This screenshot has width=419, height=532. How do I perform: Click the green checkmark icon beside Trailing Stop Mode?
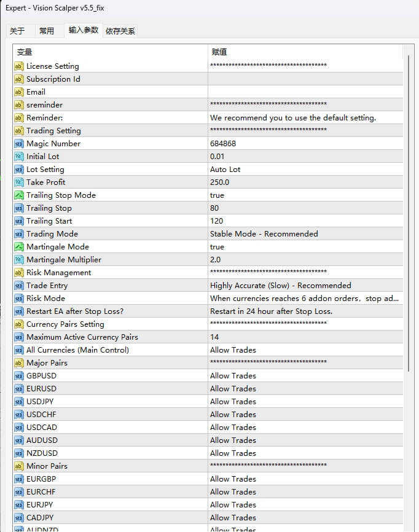pos(18,195)
